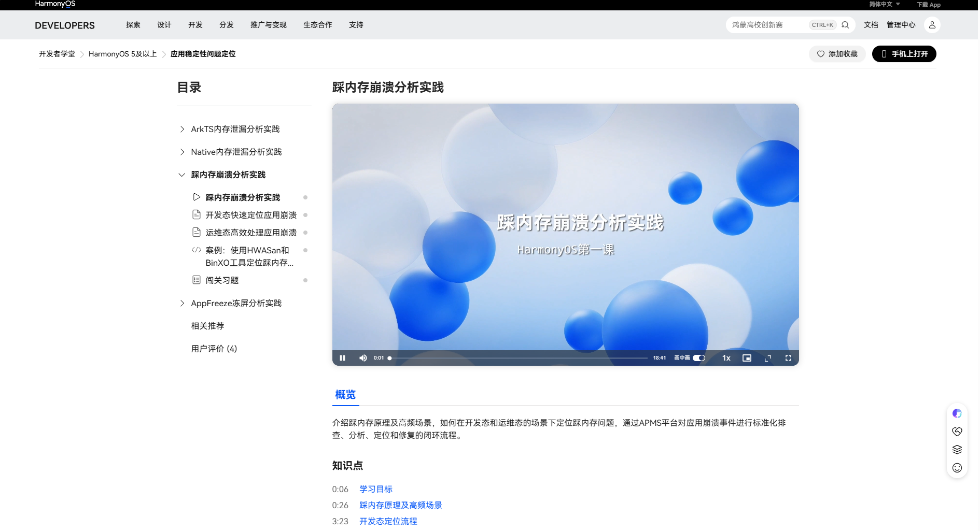The width and height of the screenshot is (980, 531).
Task: Open the 简体中文 language dropdown
Action: (x=885, y=4)
